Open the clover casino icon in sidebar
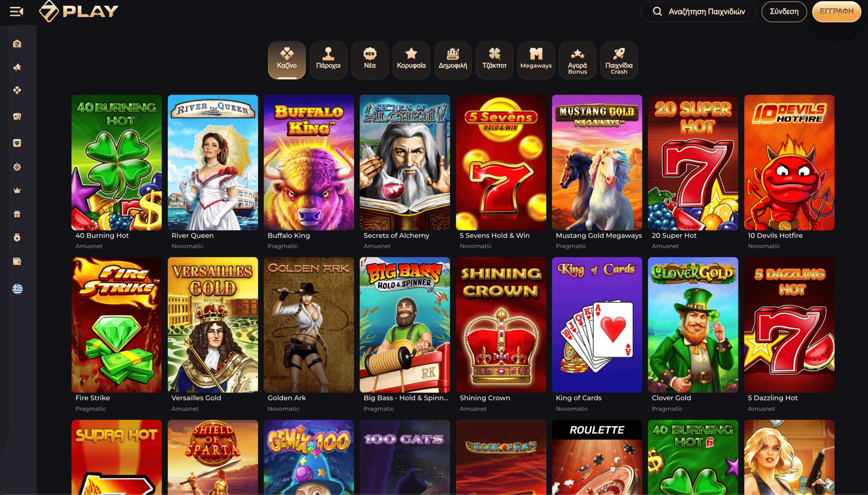 coord(17,90)
